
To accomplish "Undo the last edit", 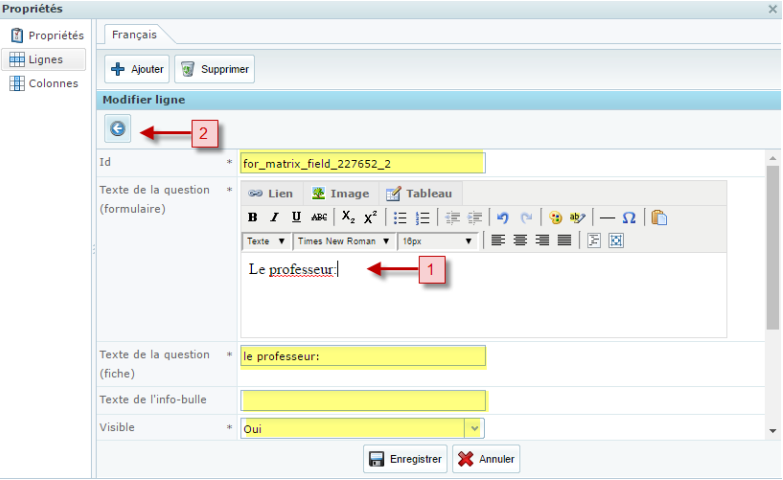I will tap(503, 217).
